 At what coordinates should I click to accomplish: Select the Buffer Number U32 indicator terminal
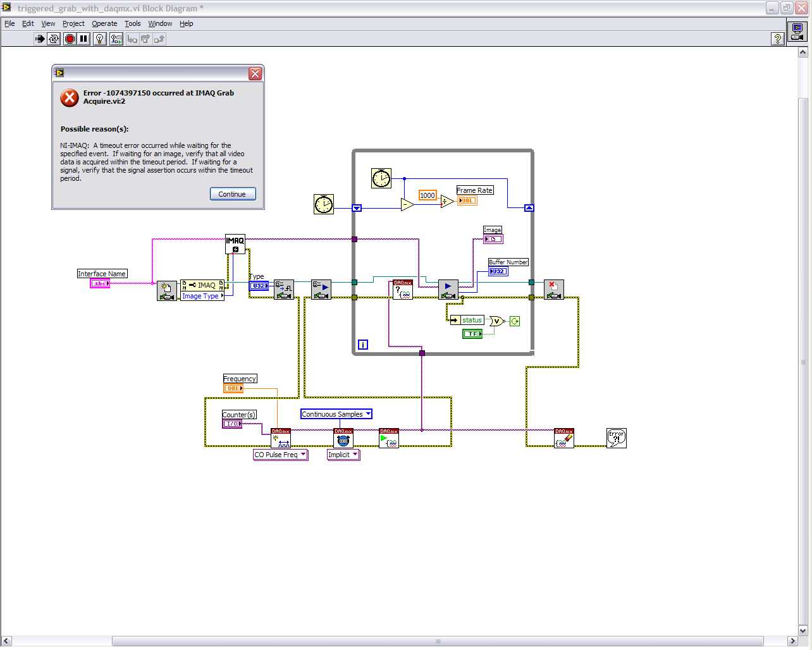tap(498, 271)
